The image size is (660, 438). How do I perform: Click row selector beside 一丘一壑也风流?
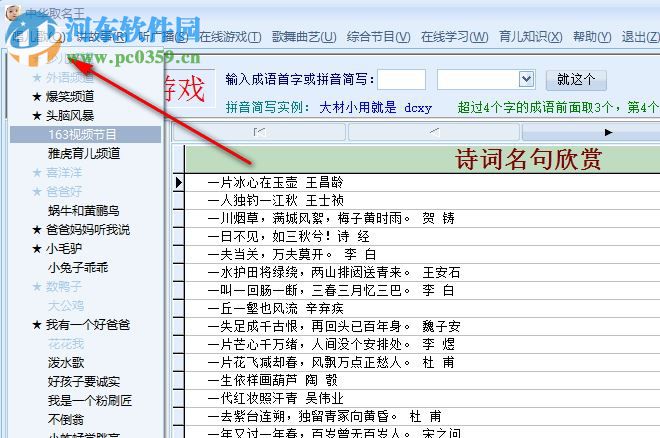point(178,308)
